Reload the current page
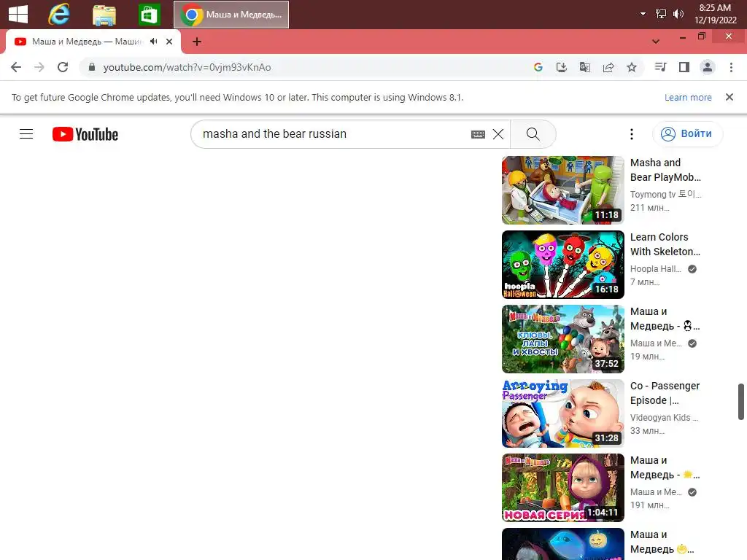747x560 pixels. pyautogui.click(x=63, y=67)
